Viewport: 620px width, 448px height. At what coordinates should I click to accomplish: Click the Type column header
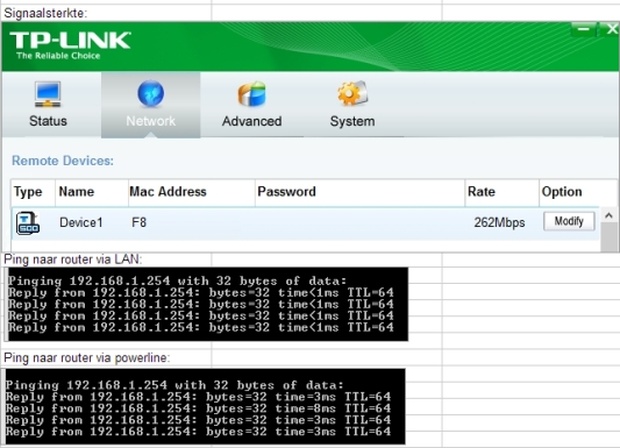point(28,192)
